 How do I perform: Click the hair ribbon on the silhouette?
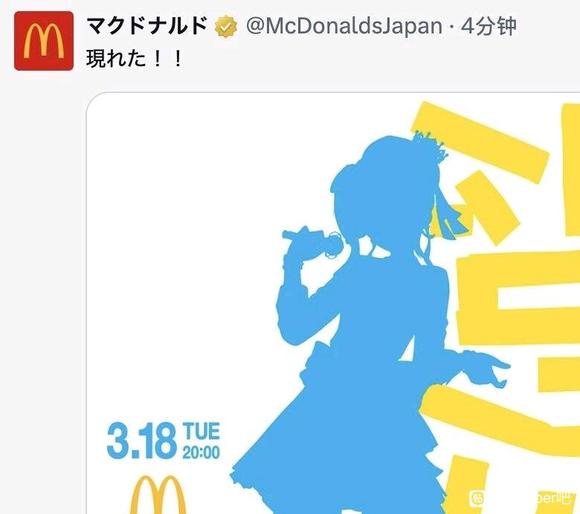[444, 214]
